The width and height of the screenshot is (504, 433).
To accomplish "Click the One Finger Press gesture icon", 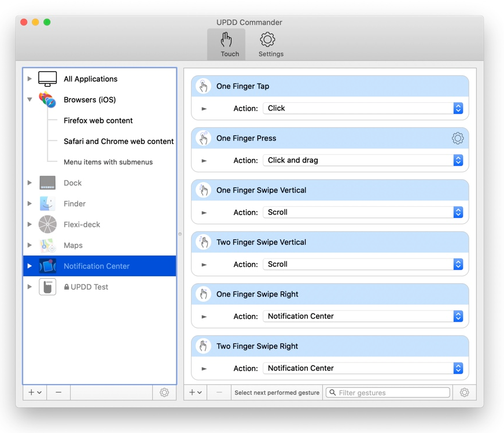I will pyautogui.click(x=204, y=138).
